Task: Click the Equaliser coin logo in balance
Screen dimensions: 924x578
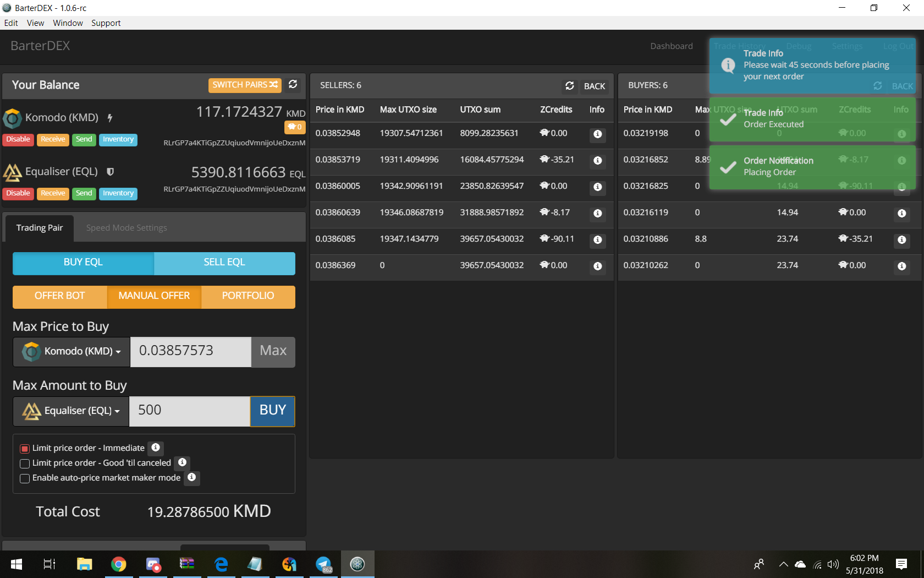Action: click(x=12, y=172)
